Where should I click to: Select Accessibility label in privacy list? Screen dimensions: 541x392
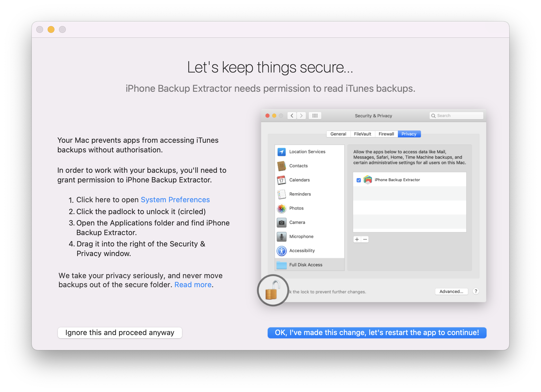coord(302,251)
